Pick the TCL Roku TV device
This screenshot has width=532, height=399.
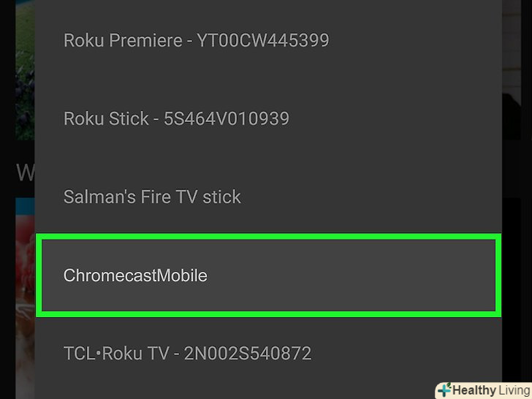pos(187,354)
